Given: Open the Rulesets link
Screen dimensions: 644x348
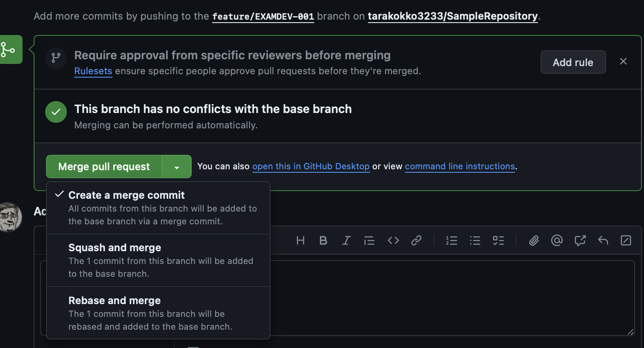Looking at the screenshot, I should tap(93, 71).
